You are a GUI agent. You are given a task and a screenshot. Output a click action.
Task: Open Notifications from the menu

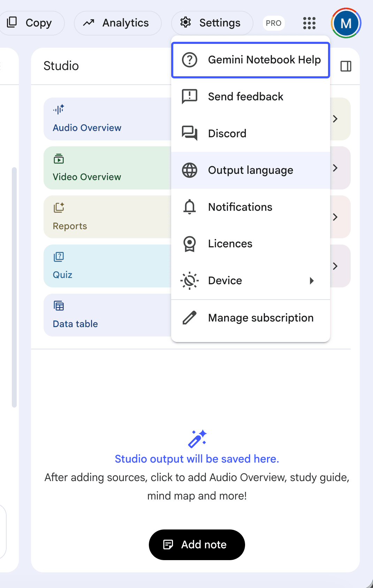point(251,207)
